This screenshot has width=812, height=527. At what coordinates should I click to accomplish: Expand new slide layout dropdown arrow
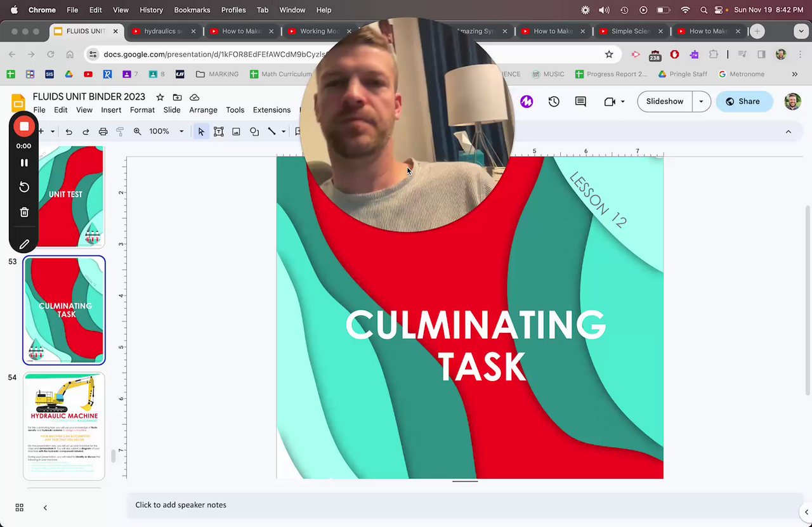coord(53,131)
